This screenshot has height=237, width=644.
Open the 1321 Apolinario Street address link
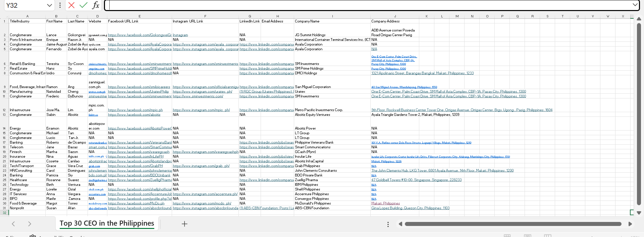(x=422, y=73)
